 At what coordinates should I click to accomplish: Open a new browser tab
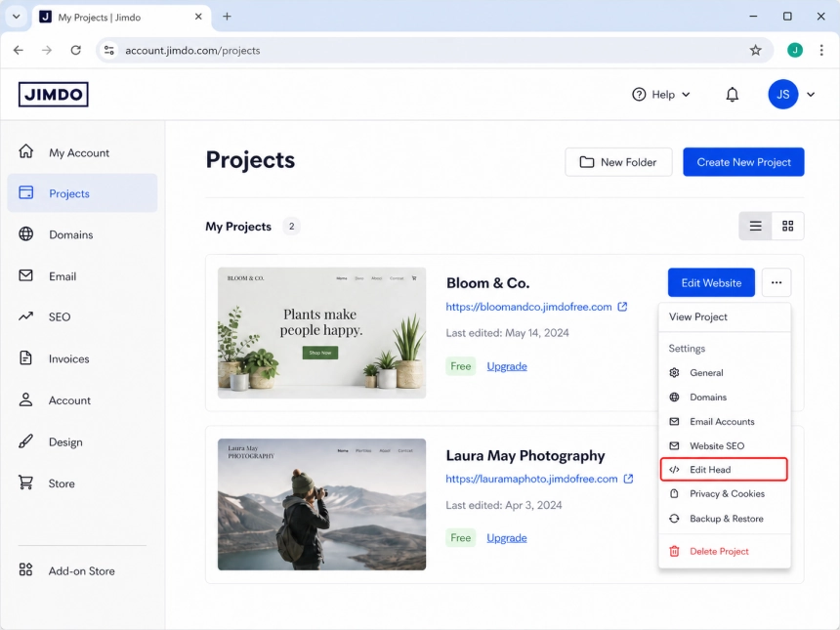[228, 17]
